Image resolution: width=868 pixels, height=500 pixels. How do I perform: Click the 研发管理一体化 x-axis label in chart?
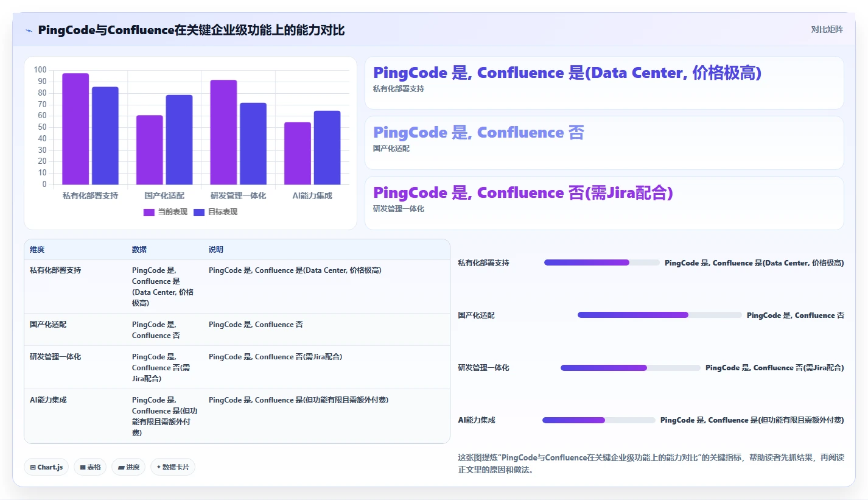238,195
